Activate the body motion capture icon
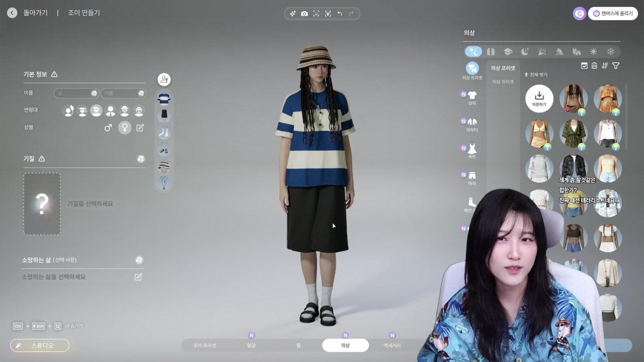This screenshot has height=362, width=644. [328, 14]
